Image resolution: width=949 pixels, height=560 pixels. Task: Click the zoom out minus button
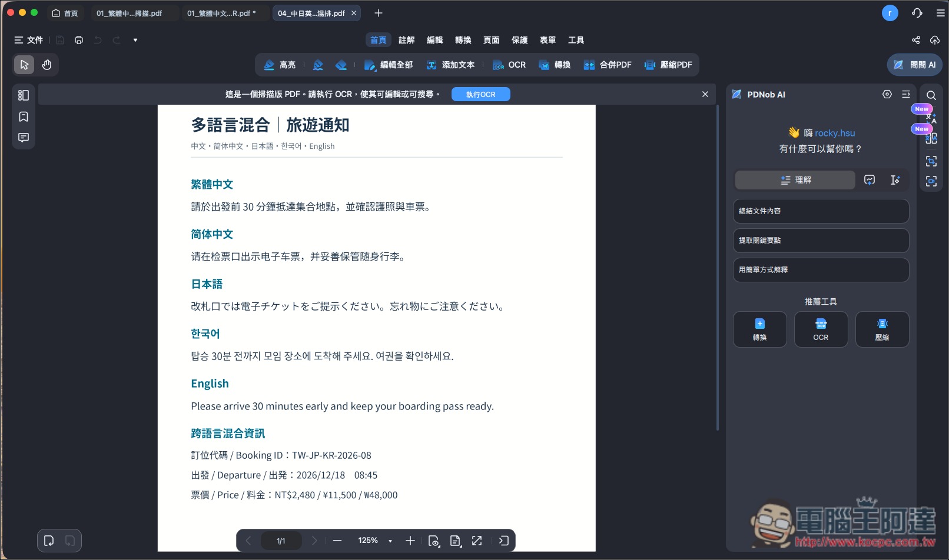tap(337, 541)
